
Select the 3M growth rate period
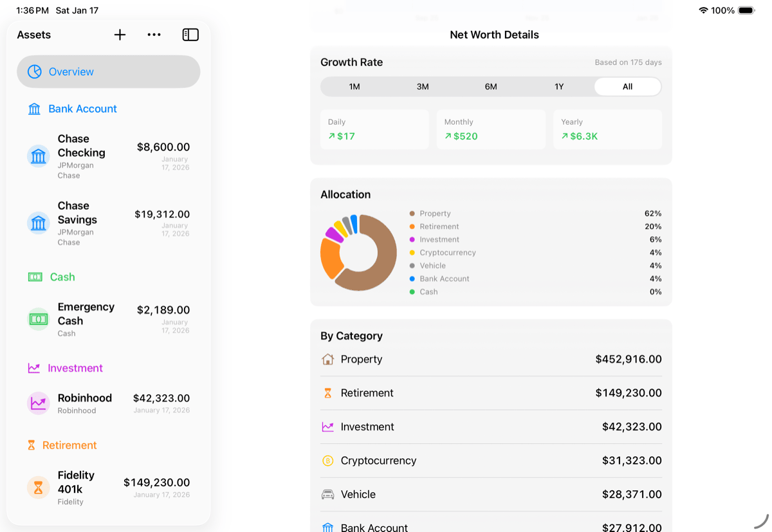423,87
